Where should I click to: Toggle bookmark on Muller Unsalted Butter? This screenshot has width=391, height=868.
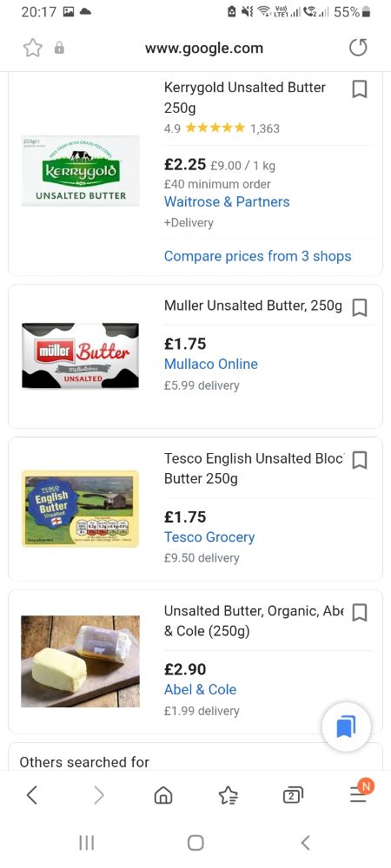[x=360, y=307]
